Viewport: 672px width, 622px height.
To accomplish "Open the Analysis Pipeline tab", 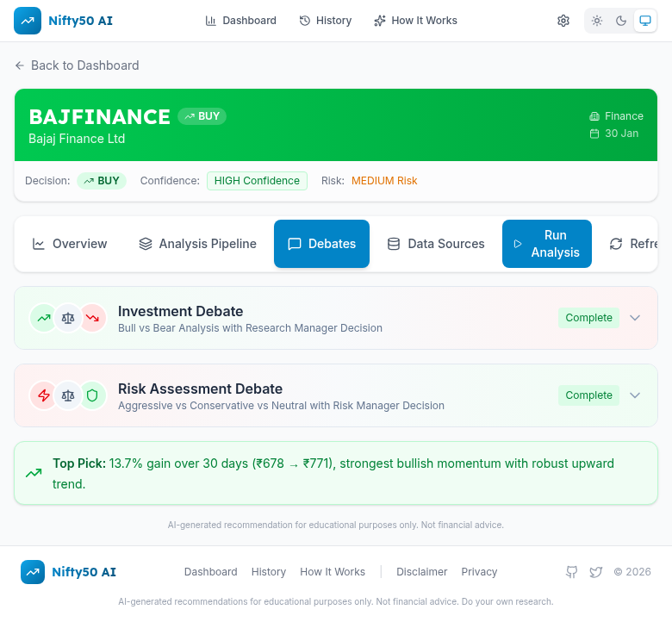I will coord(198,244).
